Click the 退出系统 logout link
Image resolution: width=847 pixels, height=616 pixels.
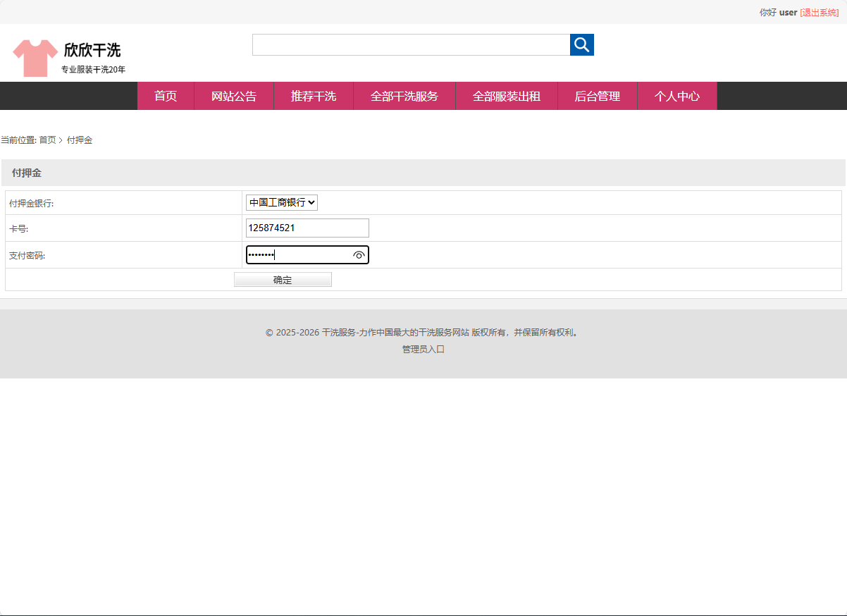click(x=820, y=12)
